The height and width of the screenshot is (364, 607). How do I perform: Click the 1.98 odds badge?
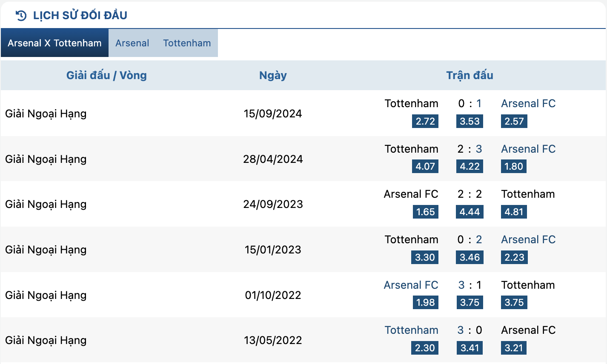coord(425,302)
